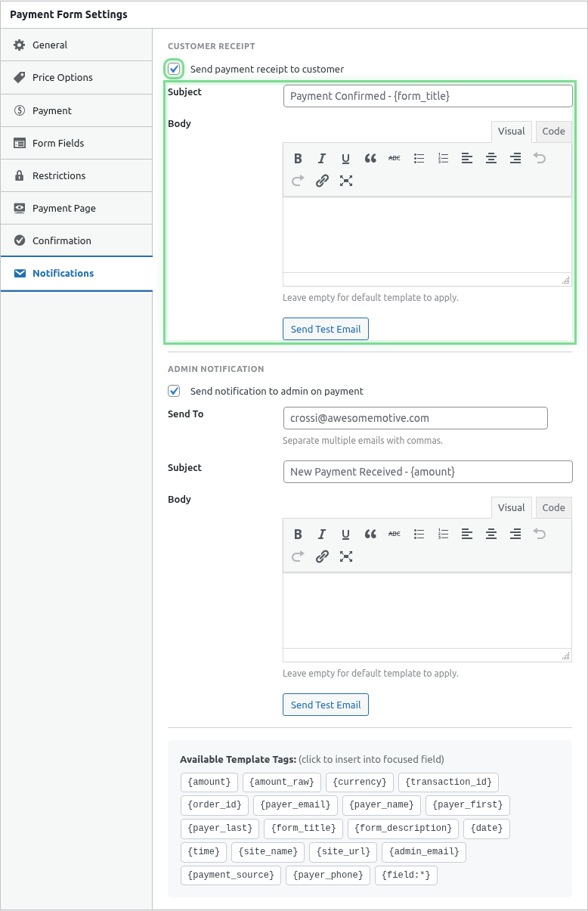Select the italic icon in admin notification editor
The image size is (588, 911).
click(322, 534)
